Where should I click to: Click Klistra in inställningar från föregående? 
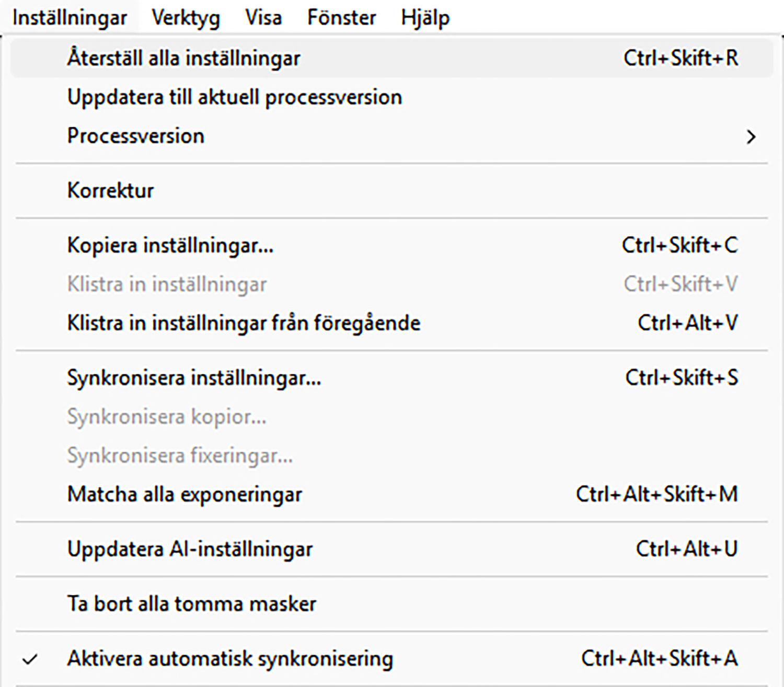[244, 323]
